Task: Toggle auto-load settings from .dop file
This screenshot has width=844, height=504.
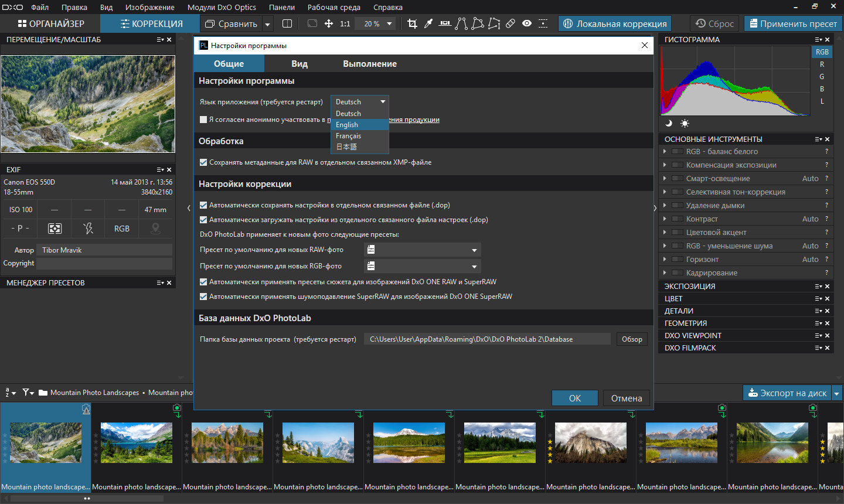Action: click(203, 220)
